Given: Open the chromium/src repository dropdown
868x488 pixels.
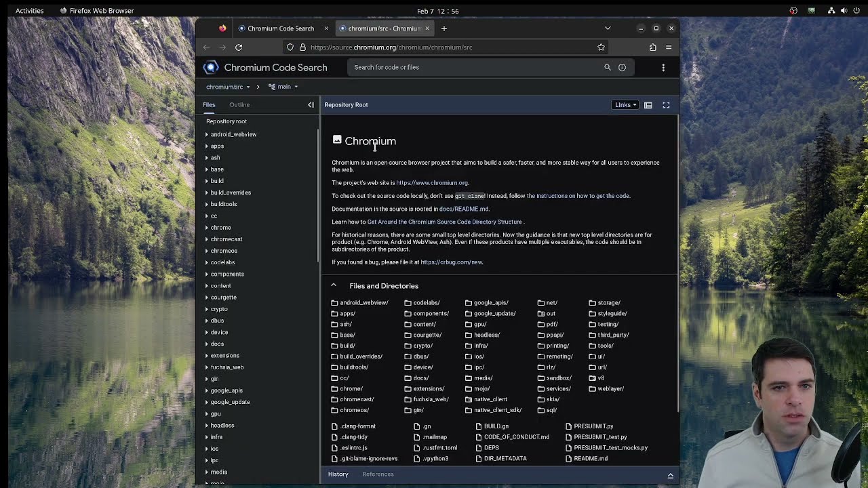Looking at the screenshot, I should click(x=229, y=87).
